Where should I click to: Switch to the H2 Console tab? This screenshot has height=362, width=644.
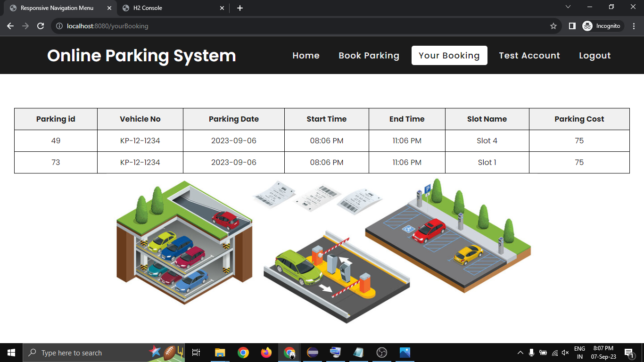(172, 8)
